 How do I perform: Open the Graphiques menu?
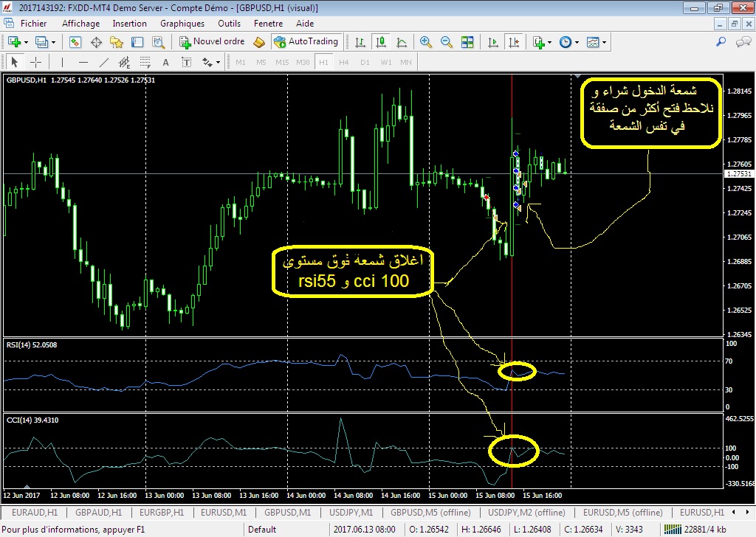[182, 24]
